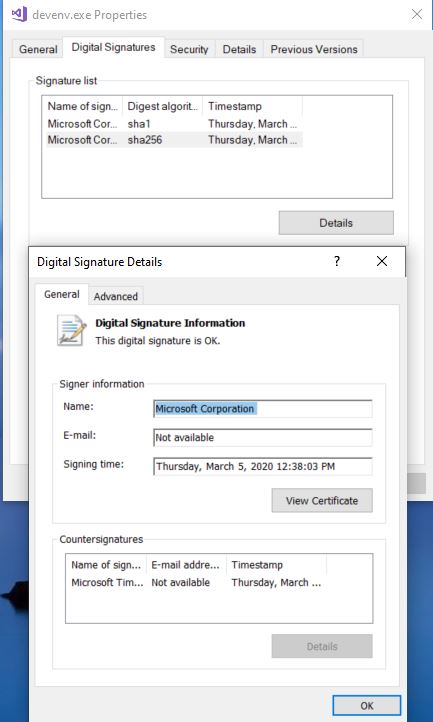Sort by Digest algorithm column header
The height and width of the screenshot is (722, 433).
pos(163,106)
